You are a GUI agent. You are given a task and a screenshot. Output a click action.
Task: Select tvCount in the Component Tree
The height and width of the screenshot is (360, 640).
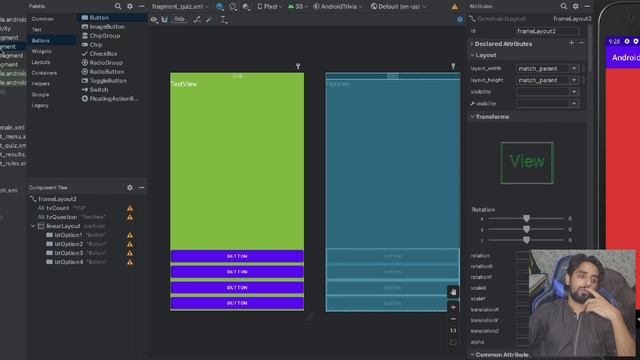58,208
